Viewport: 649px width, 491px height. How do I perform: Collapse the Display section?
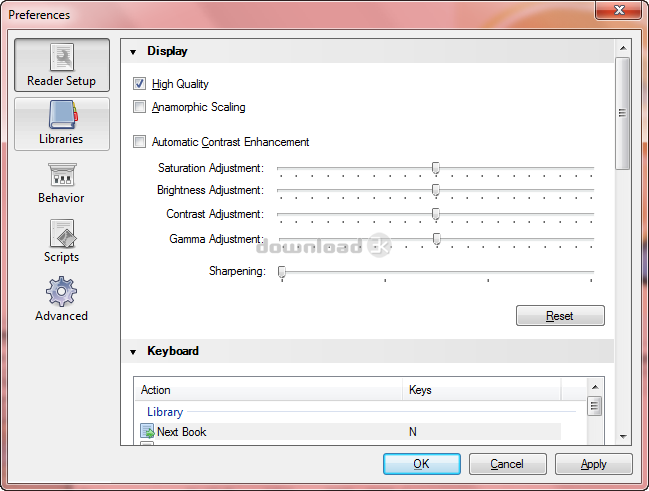133,51
